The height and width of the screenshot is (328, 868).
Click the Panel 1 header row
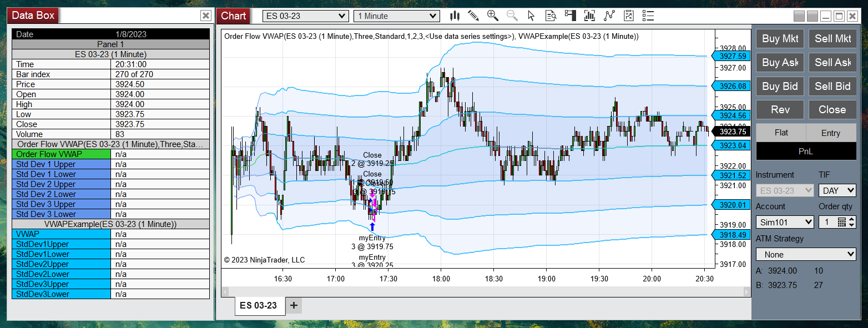click(111, 44)
